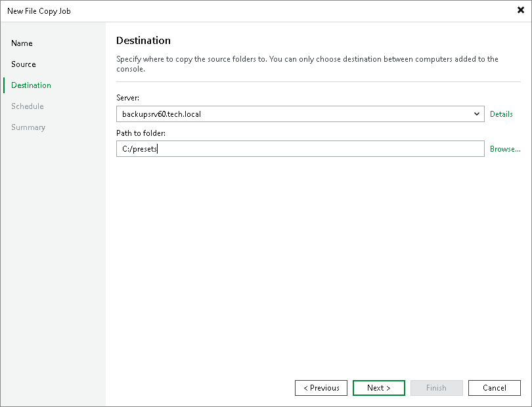Click the 'Server:' label
532x407 pixels.
click(127, 98)
